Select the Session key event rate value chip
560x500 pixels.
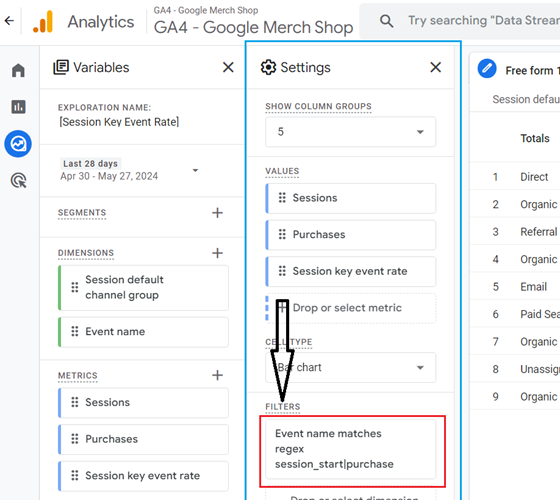pos(350,271)
